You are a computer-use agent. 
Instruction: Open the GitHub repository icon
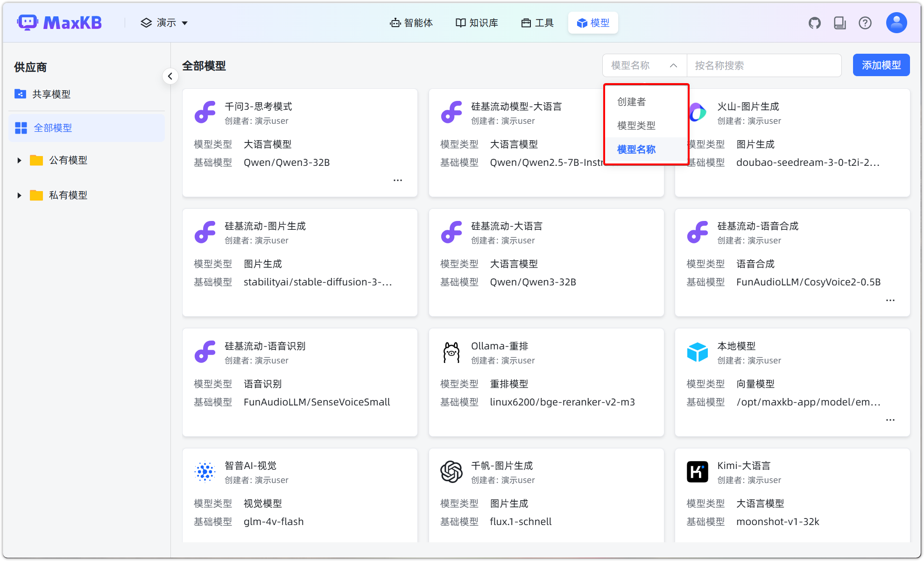click(814, 23)
